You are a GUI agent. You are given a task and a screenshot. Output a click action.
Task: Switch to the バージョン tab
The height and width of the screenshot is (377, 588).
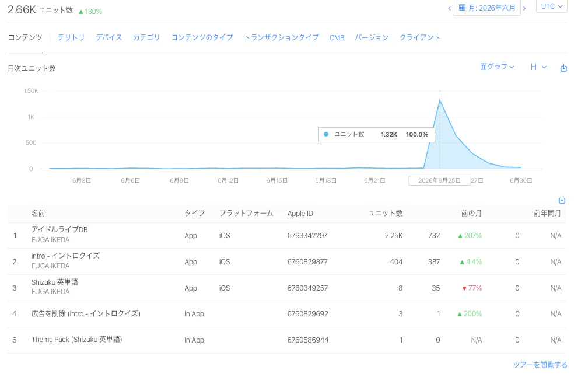tap(372, 37)
